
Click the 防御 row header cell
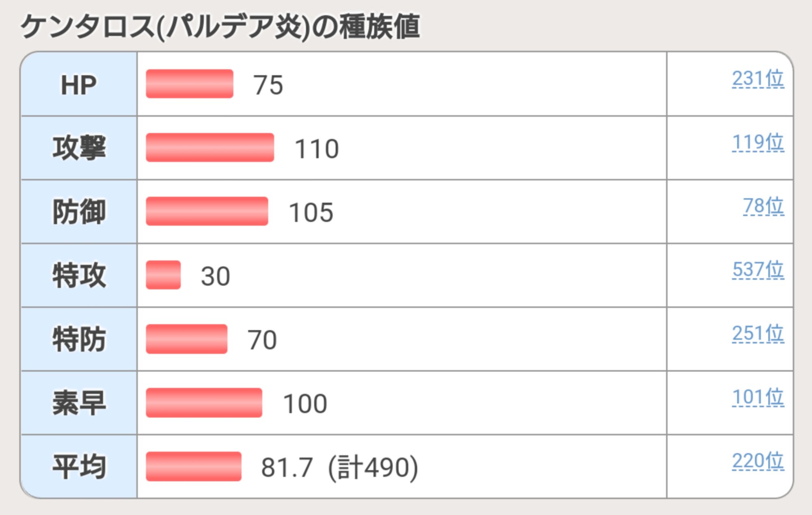point(79,212)
